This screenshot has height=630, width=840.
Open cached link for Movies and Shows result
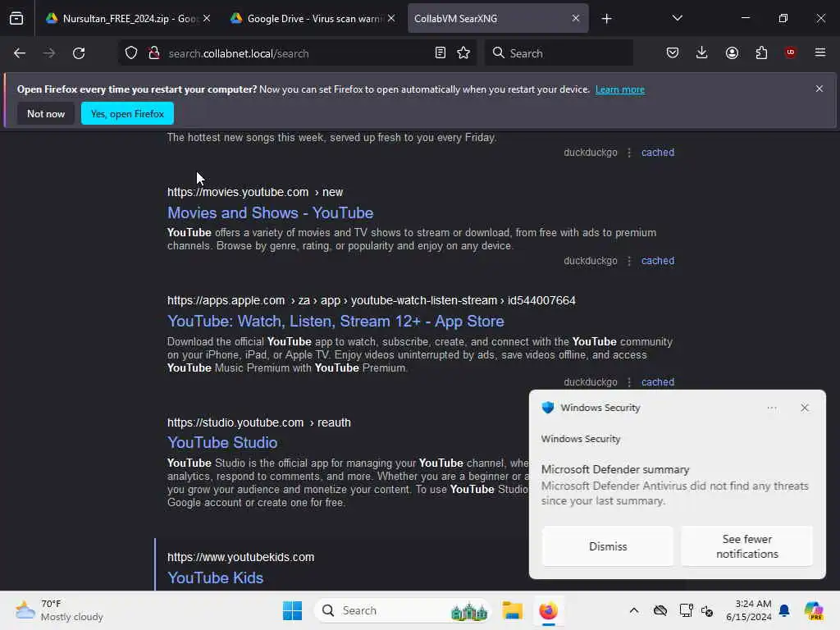658,261
